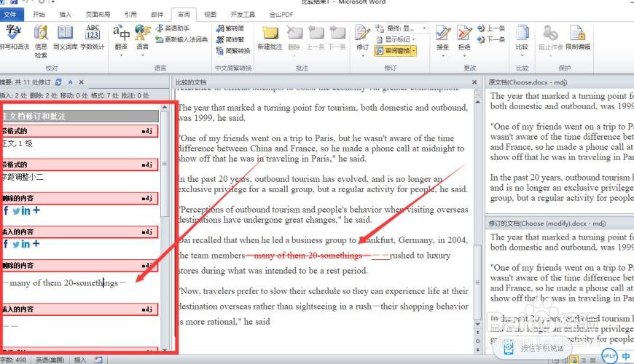Open 信息检索 research tool
The image size is (634, 364).
[41, 41]
